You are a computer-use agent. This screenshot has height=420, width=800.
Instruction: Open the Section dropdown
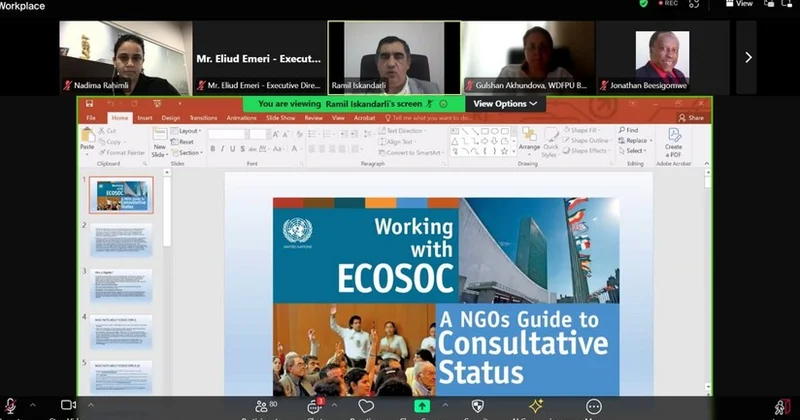point(187,153)
